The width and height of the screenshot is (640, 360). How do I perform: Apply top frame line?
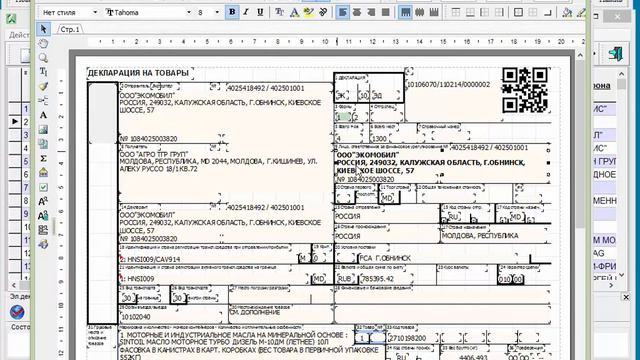click(456, 12)
